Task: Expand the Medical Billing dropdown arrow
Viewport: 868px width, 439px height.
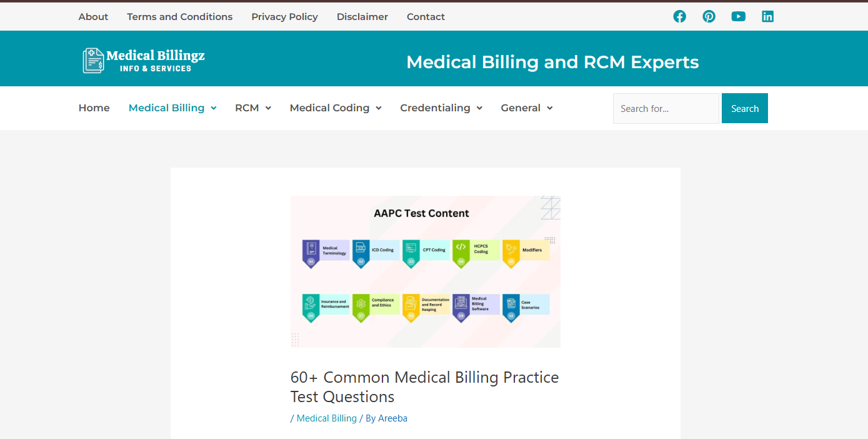Action: pos(214,108)
